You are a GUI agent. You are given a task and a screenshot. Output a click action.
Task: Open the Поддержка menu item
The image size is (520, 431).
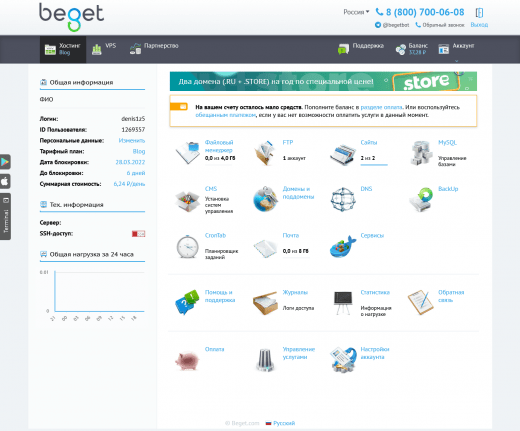point(361,49)
